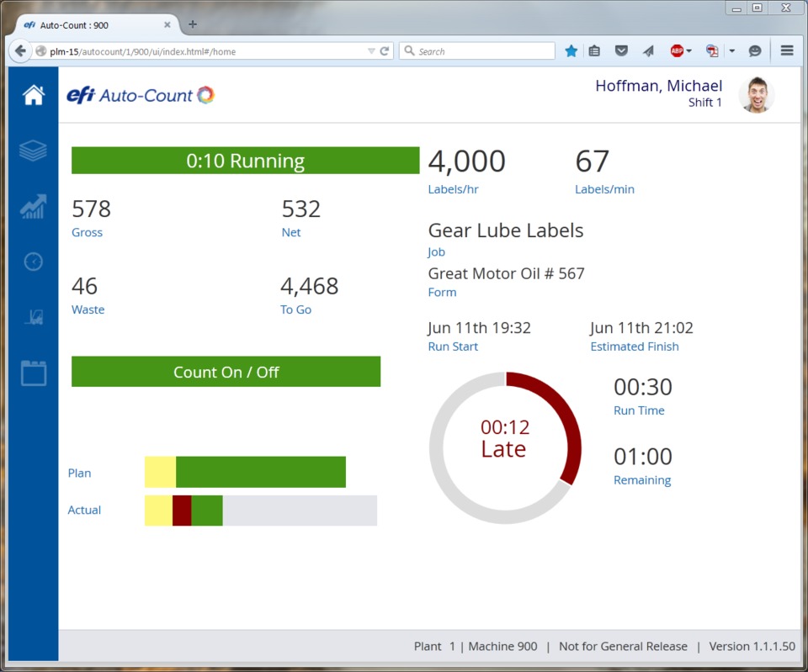Click the Labels/min label
Image resolution: width=808 pixels, height=672 pixels.
pyautogui.click(x=604, y=189)
